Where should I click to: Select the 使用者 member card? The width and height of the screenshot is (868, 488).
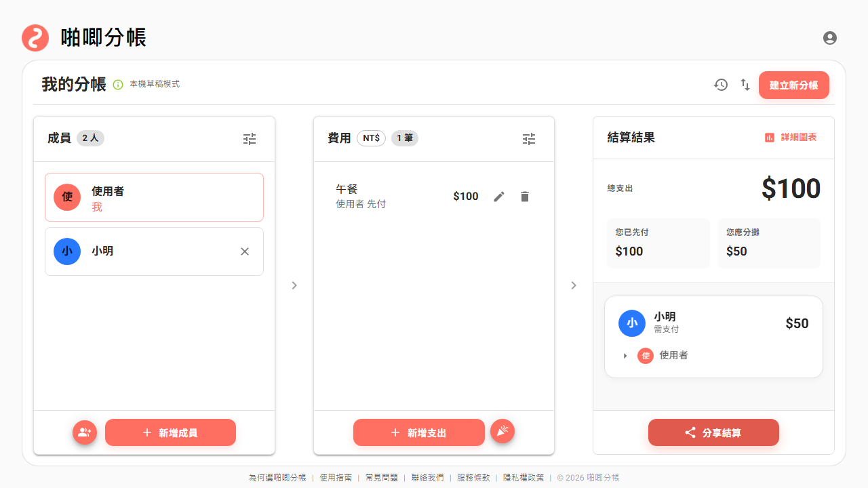[154, 197]
